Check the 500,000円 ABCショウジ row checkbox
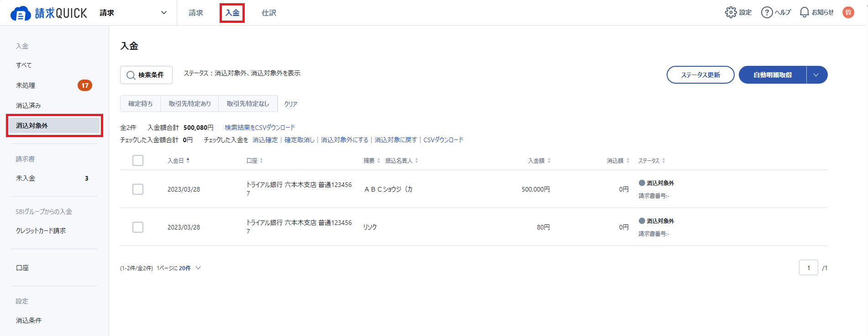Image resolution: width=868 pixels, height=336 pixels. pos(138,189)
